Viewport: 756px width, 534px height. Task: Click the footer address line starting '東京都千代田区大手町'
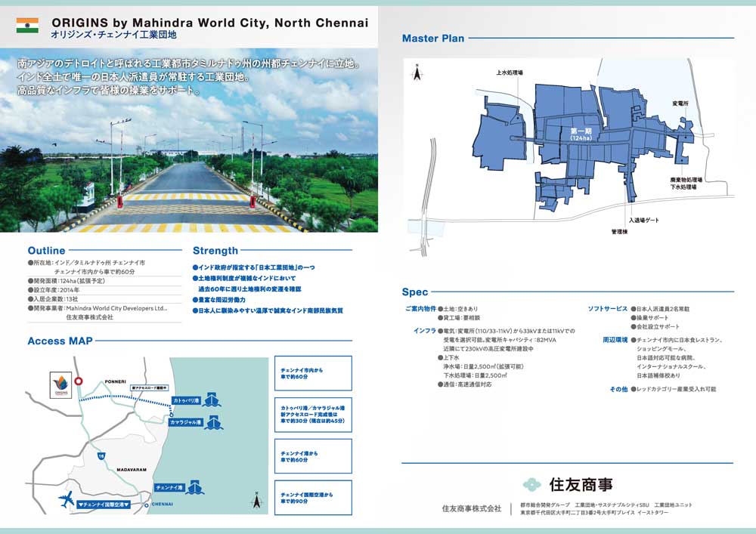(x=594, y=513)
